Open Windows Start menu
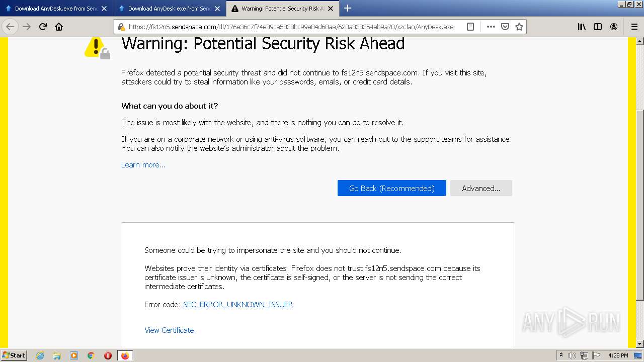The width and height of the screenshot is (644, 362). [x=14, y=355]
